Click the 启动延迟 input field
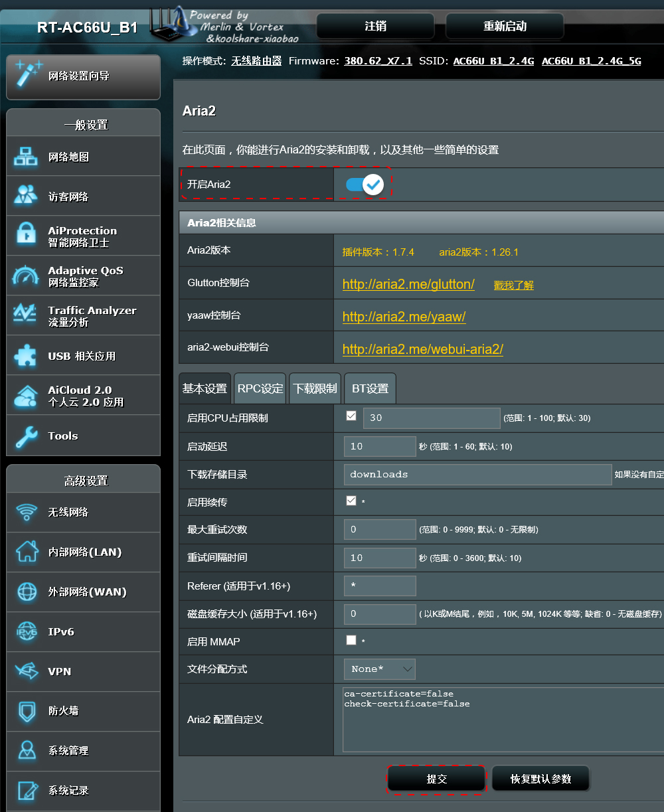The width and height of the screenshot is (664, 812). click(380, 446)
